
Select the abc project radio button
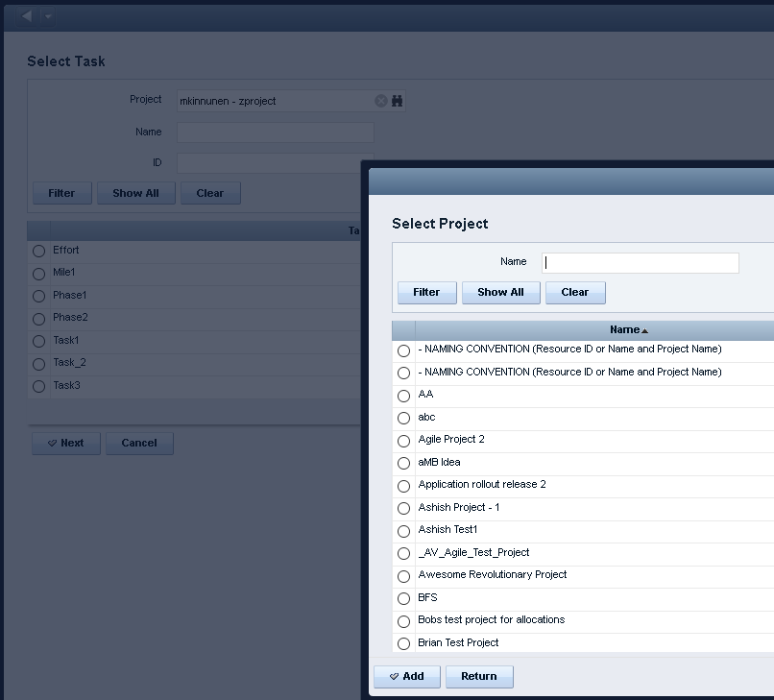pos(403,418)
